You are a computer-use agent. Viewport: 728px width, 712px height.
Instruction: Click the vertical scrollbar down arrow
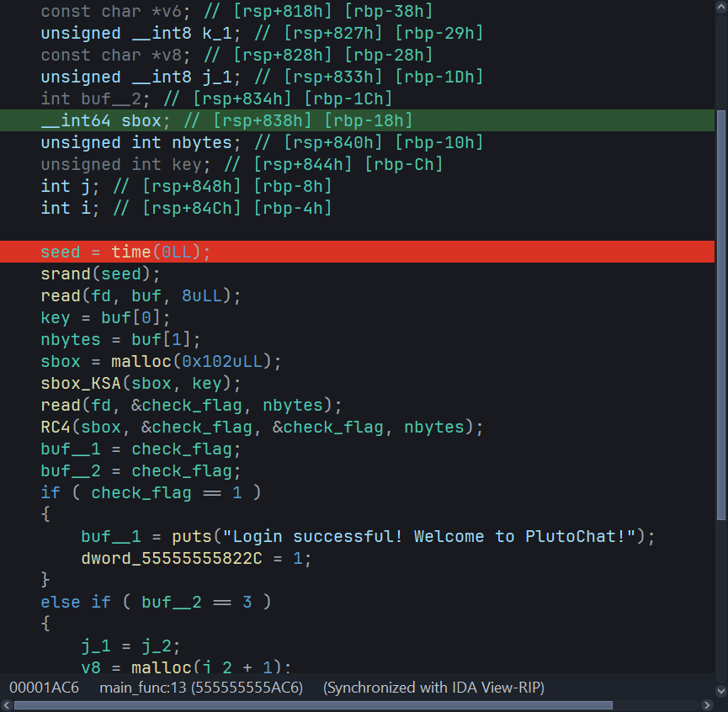[x=720, y=691]
